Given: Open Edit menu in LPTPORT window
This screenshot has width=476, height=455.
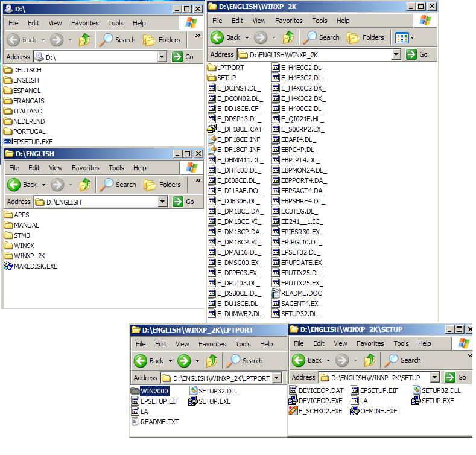Looking at the screenshot, I should tap(160, 344).
